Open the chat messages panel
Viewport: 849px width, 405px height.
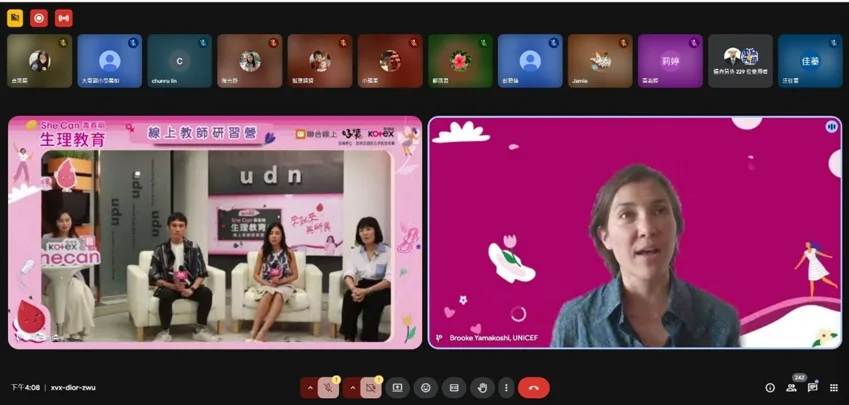pyautogui.click(x=813, y=388)
